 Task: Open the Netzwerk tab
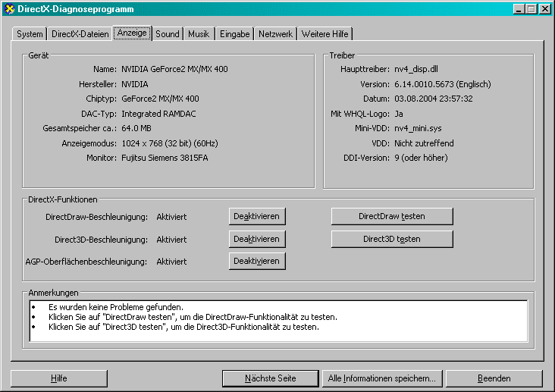[275, 34]
